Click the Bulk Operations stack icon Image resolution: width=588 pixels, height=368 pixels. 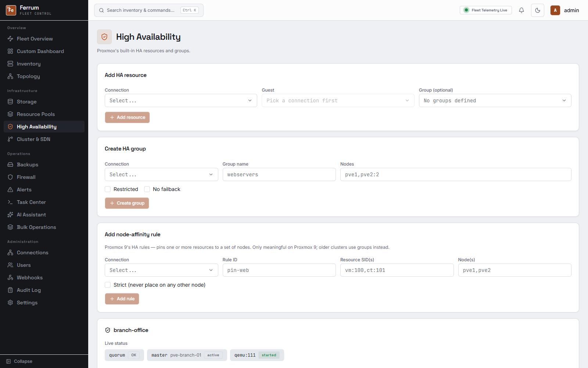pos(10,227)
